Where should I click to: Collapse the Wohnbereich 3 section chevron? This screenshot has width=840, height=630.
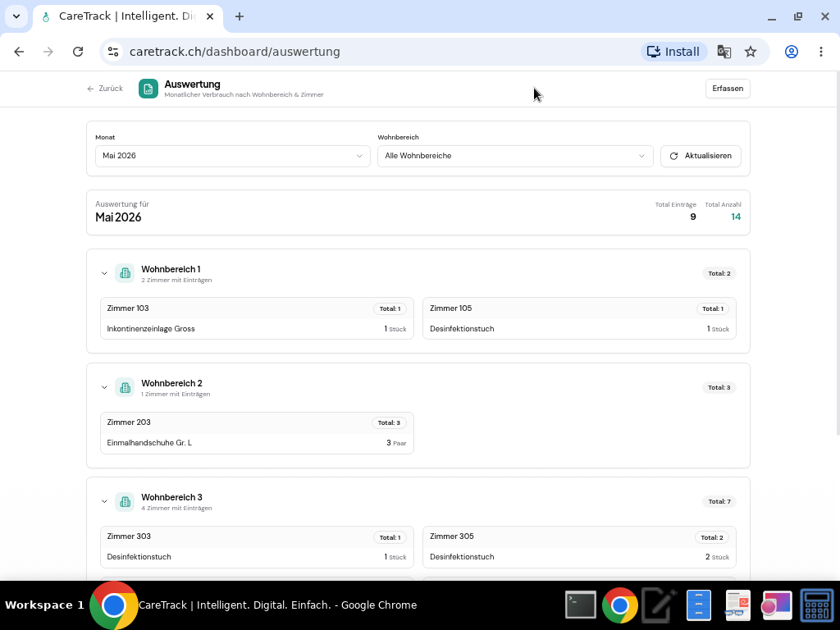click(x=104, y=501)
